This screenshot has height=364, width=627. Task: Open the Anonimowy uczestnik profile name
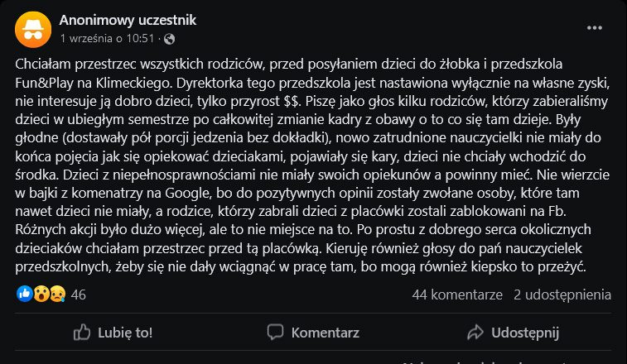pos(128,20)
